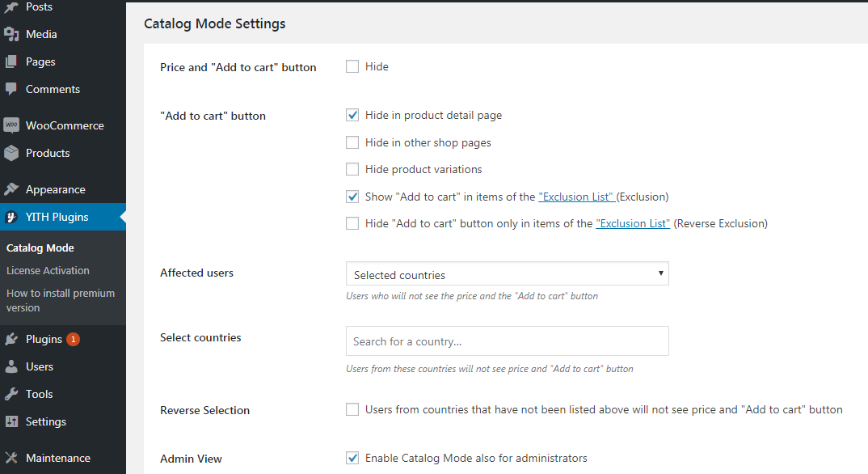
Task: Uncheck Hide in product detail page
Action: point(352,115)
